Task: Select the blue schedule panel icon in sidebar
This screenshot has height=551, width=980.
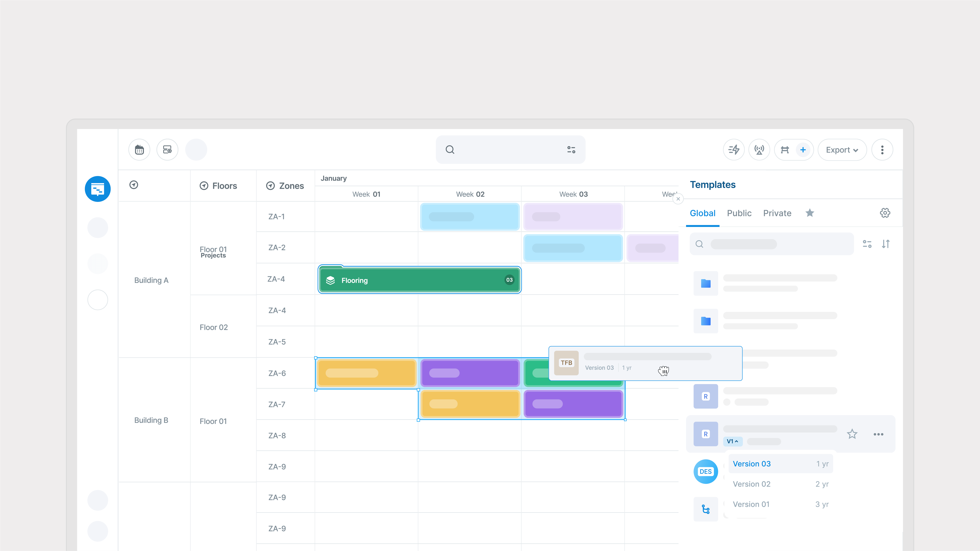Action: [x=97, y=189]
